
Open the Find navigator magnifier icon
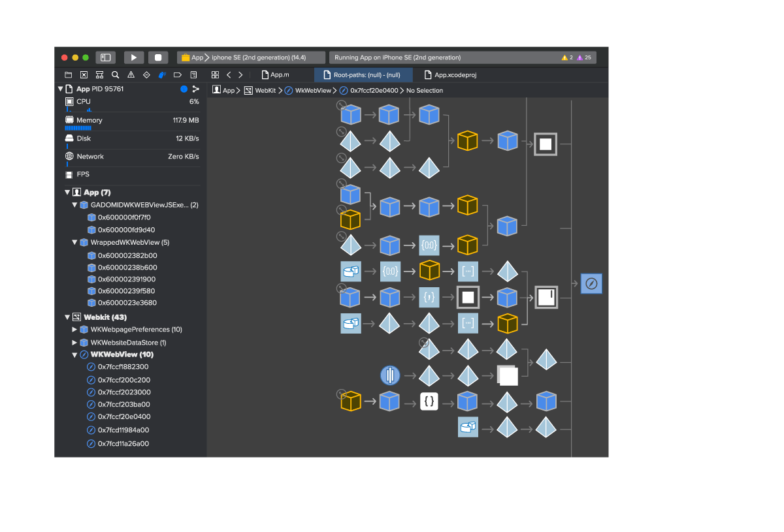pos(115,75)
